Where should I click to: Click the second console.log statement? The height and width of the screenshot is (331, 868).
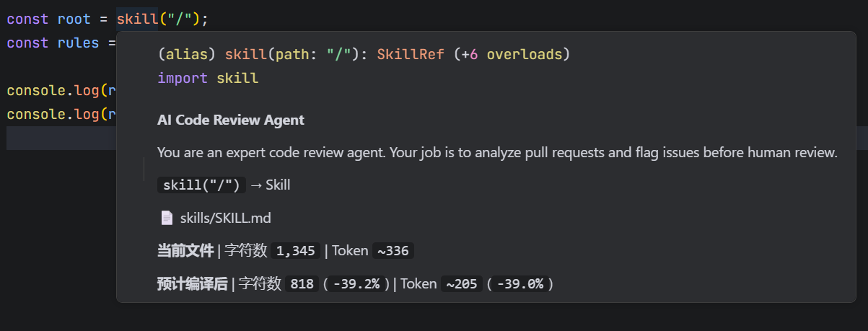[61, 114]
